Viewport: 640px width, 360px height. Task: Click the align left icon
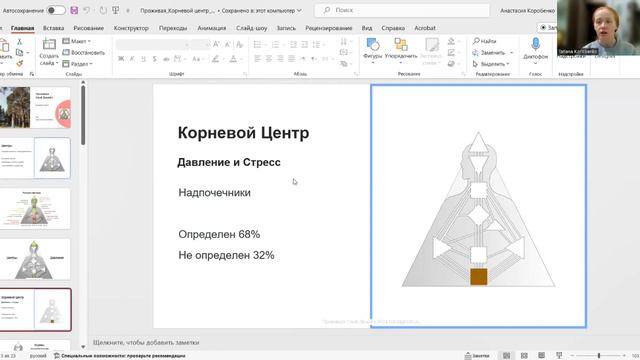(x=257, y=59)
